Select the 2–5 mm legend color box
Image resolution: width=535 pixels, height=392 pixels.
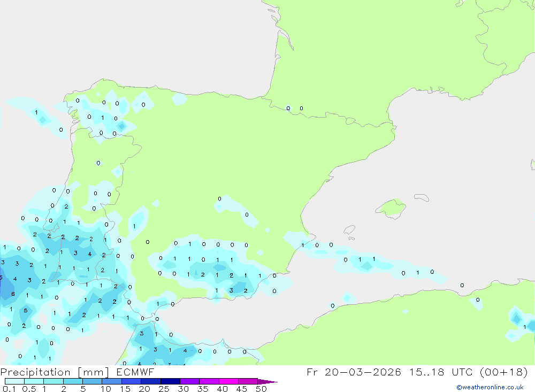coord(73,381)
